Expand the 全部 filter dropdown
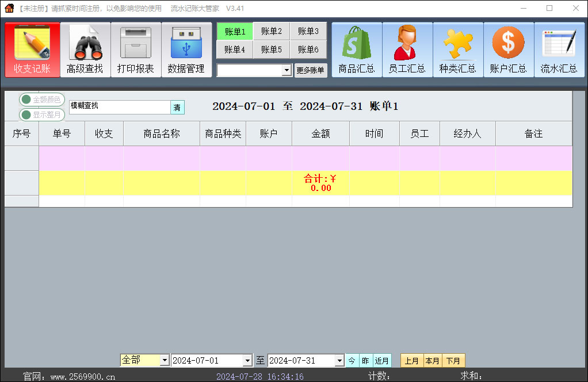588x382 pixels. click(x=165, y=360)
